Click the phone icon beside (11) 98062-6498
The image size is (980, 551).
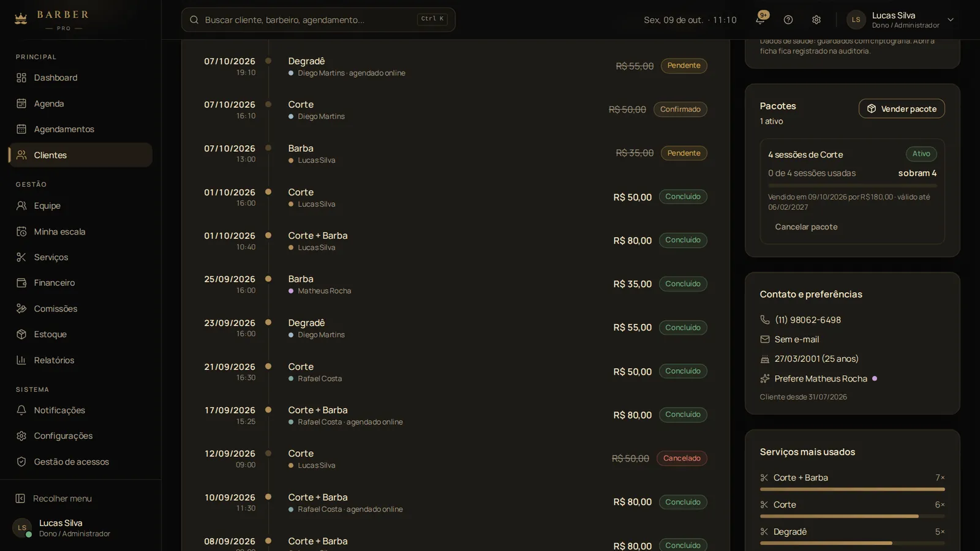coord(765,320)
